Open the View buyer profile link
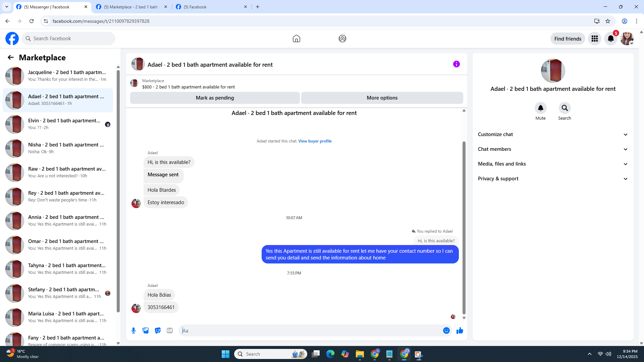Image resolution: width=644 pixels, height=362 pixels. click(x=315, y=141)
